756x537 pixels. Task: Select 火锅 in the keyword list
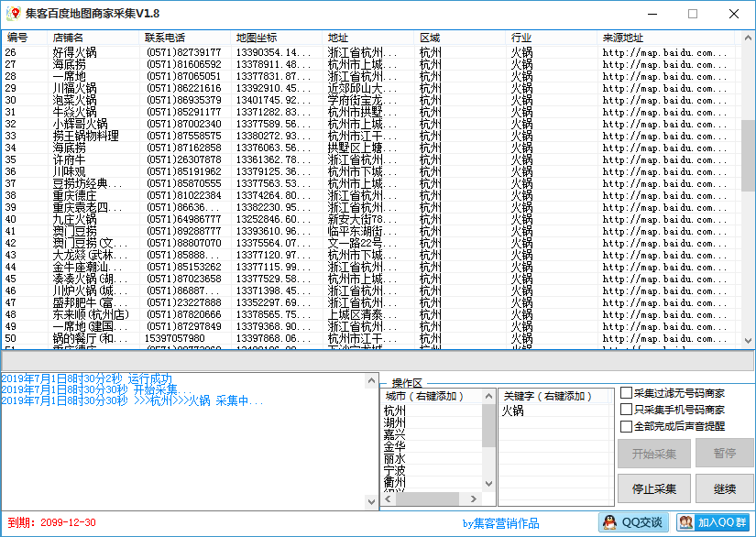point(513,411)
